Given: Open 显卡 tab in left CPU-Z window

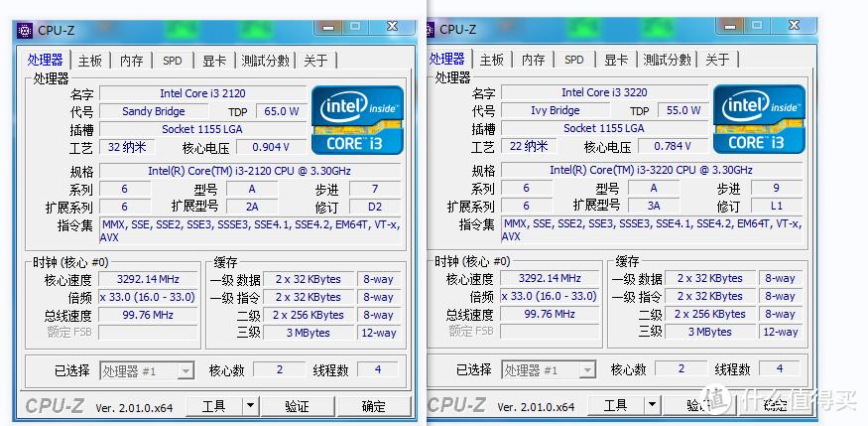Looking at the screenshot, I should (214, 61).
